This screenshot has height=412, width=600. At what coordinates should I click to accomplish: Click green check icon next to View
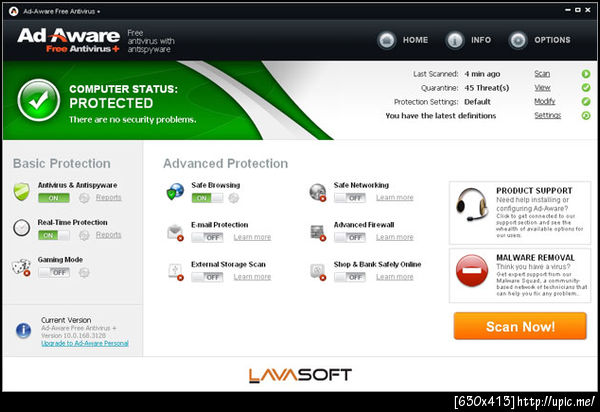point(586,88)
